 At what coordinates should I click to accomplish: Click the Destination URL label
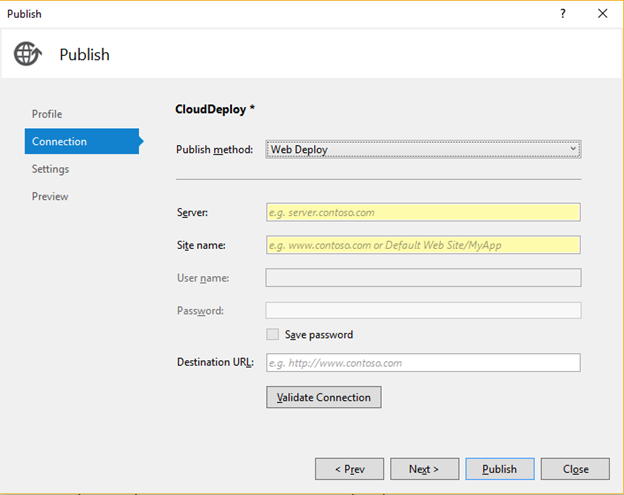215,362
